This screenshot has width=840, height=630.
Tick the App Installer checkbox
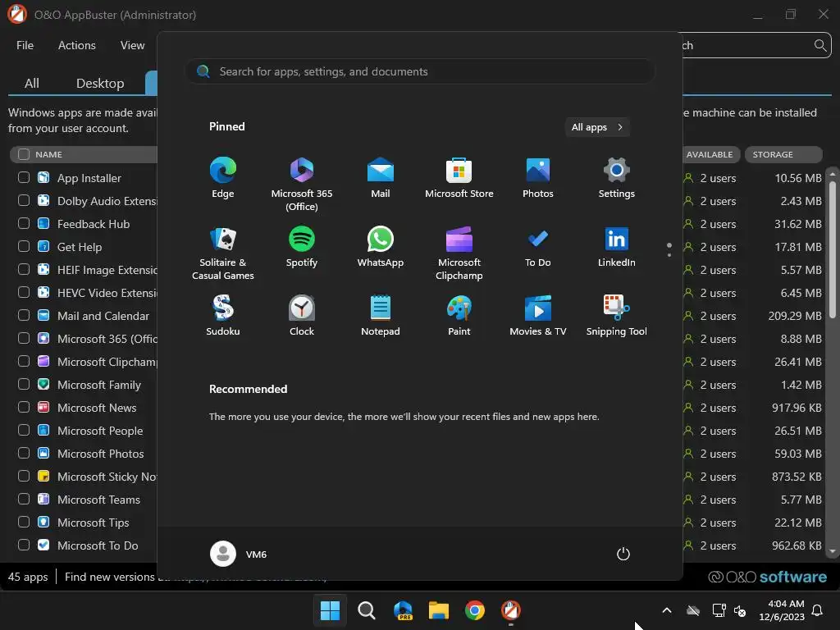[24, 177]
